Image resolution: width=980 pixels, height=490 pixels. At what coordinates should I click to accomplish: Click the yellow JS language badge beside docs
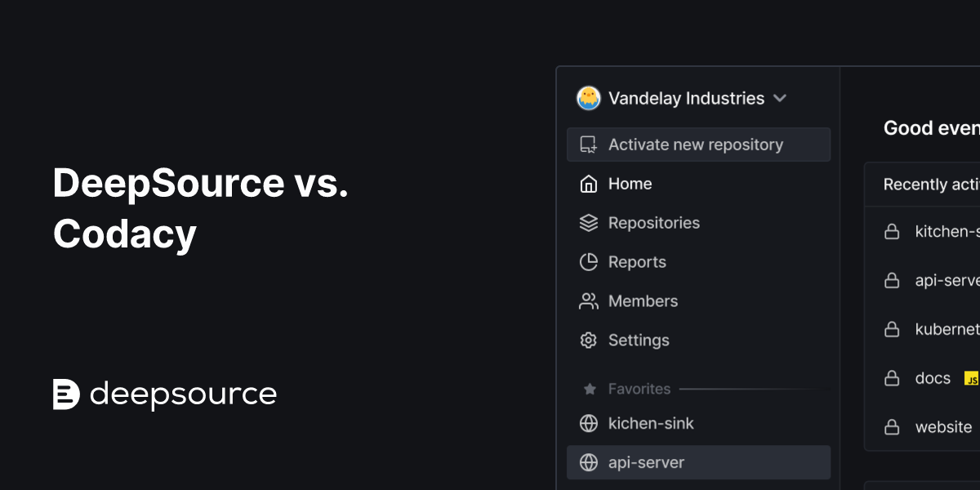(x=972, y=378)
